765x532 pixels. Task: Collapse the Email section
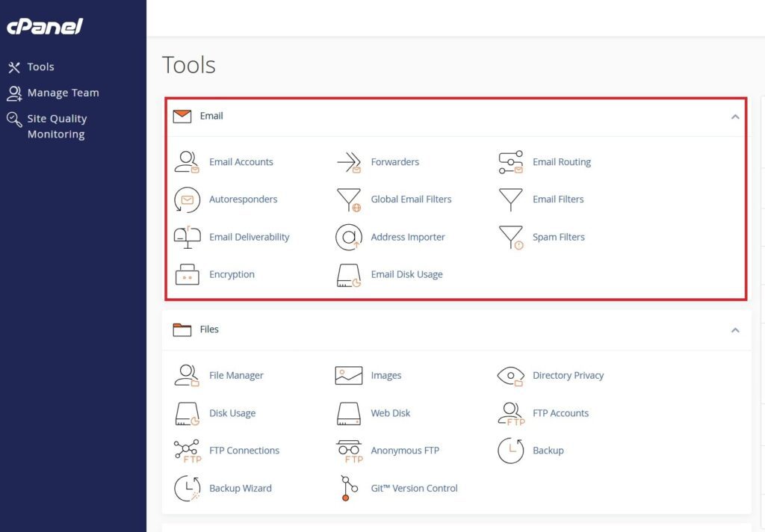pyautogui.click(x=735, y=117)
